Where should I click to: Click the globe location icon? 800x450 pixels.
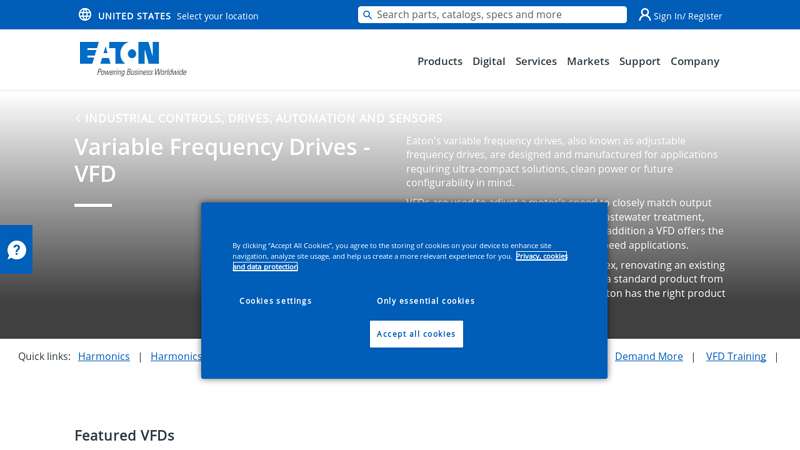85,15
